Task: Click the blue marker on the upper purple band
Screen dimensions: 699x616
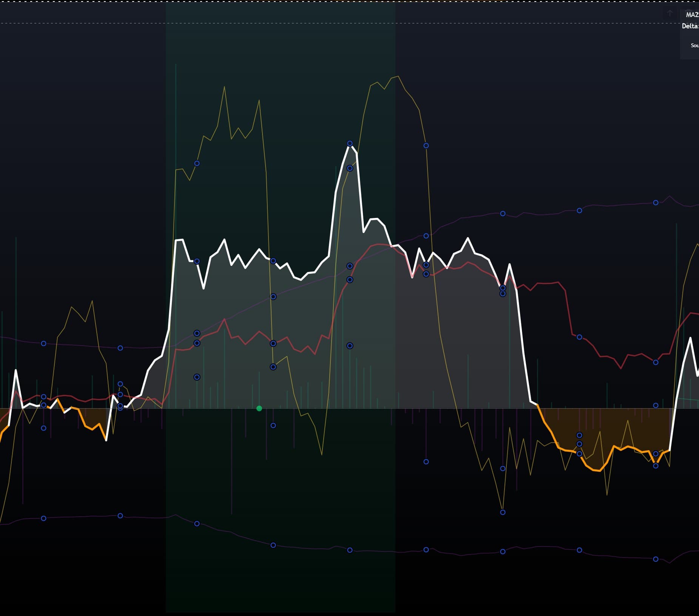Action: tap(502, 213)
